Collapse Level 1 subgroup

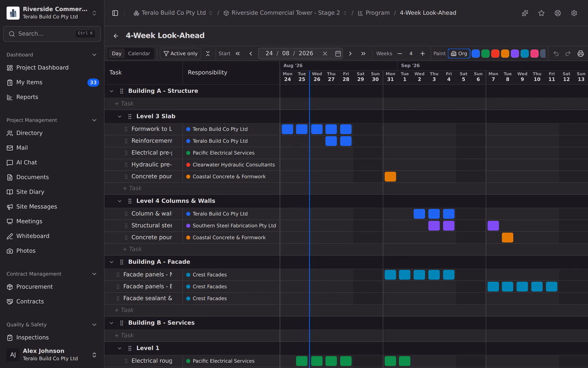pyautogui.click(x=120, y=348)
